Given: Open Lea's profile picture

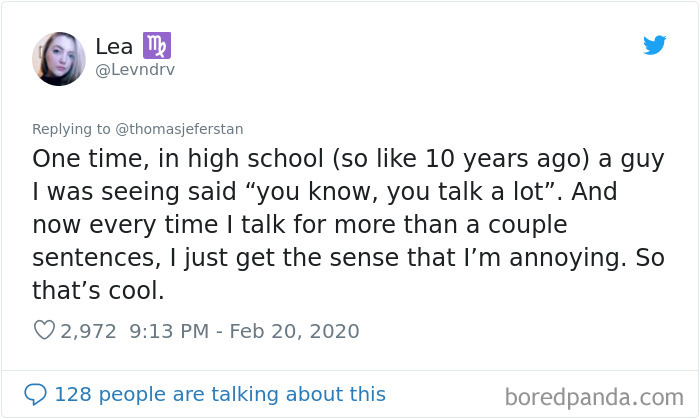Looking at the screenshot, I should click(x=59, y=58).
